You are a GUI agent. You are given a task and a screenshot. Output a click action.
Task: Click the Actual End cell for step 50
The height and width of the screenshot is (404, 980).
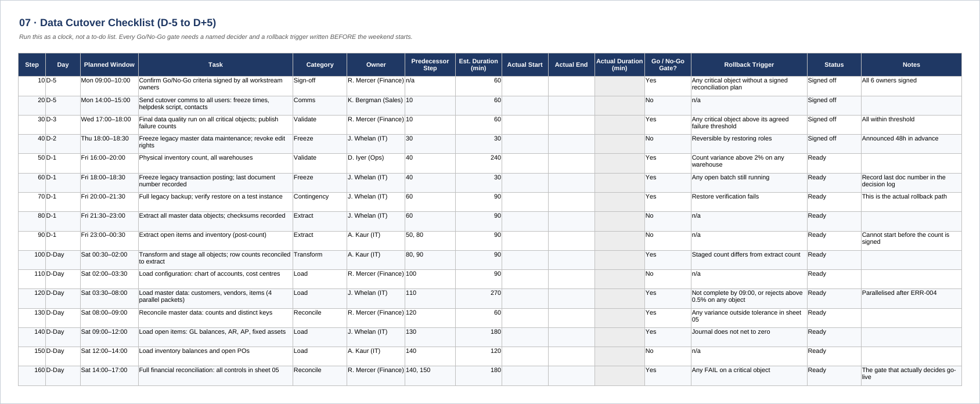point(571,163)
